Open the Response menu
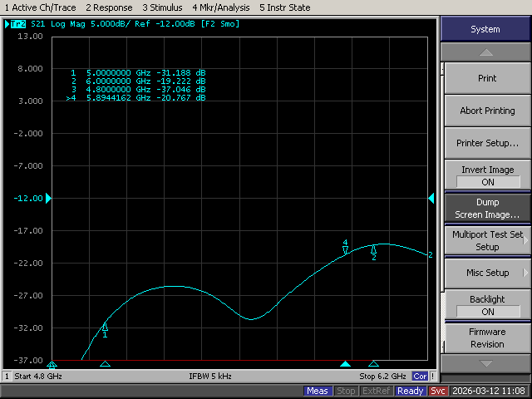The height and width of the screenshot is (399, 532). pos(109,7)
